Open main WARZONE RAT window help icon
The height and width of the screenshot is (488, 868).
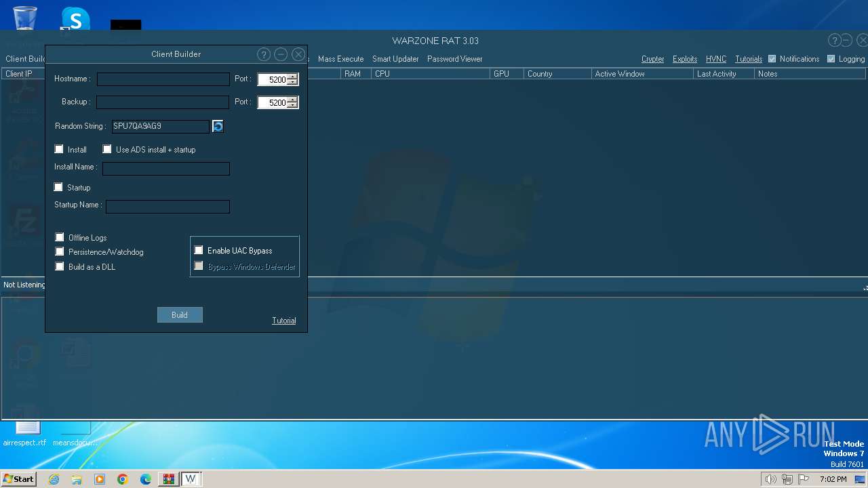835,41
